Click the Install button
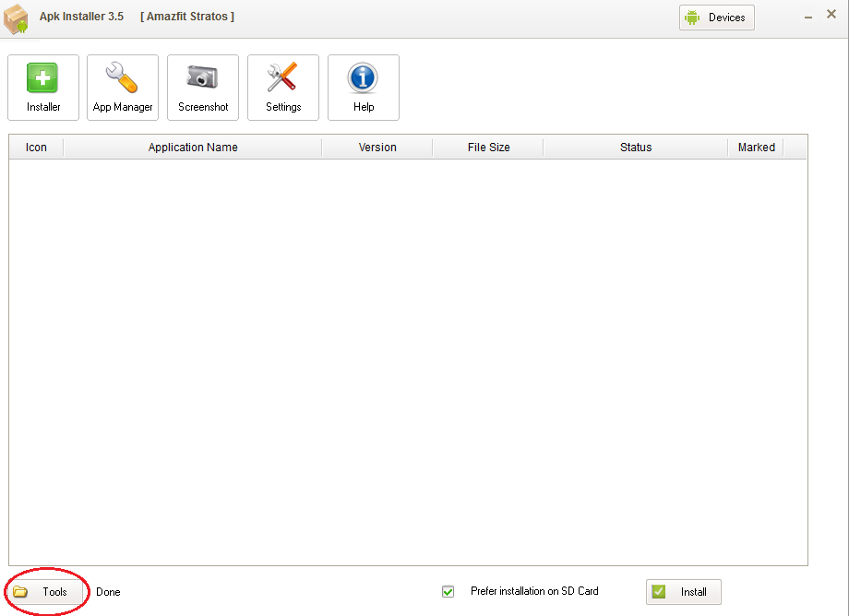The image size is (849, 616). tap(683, 592)
